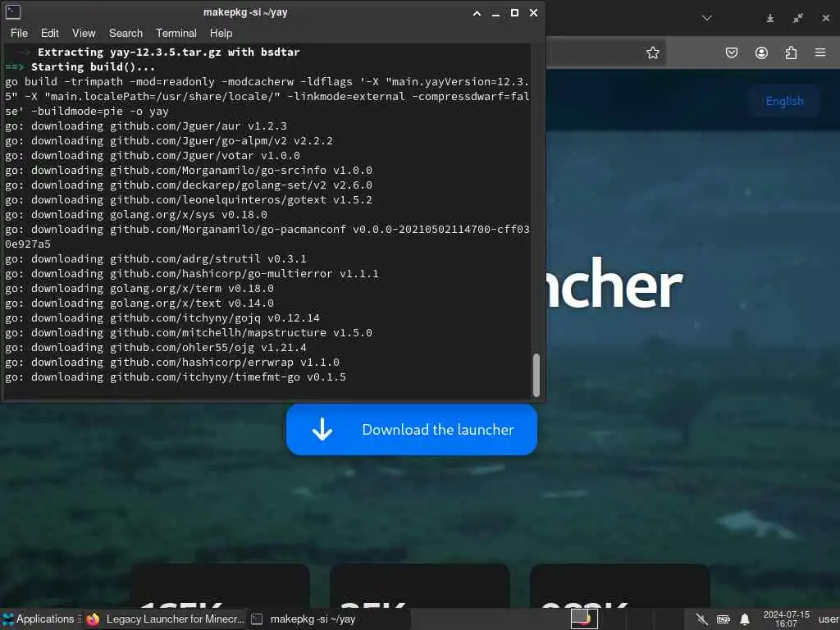Open Firefox hamburger application menu

[x=820, y=52]
